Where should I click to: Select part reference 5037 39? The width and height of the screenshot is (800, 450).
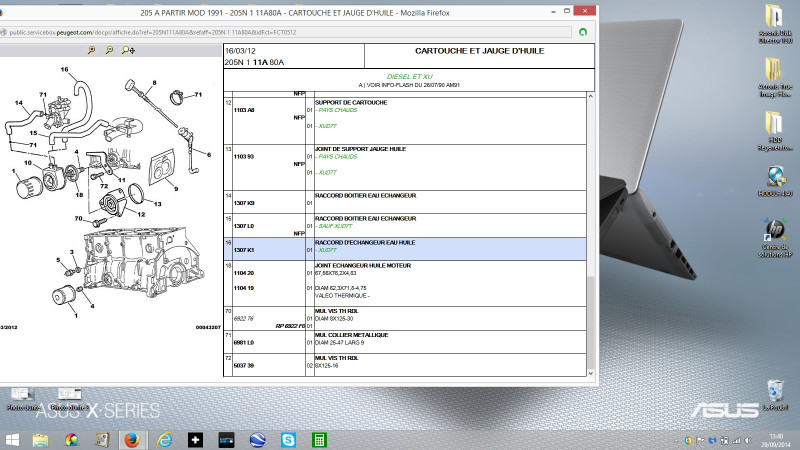[x=244, y=365]
